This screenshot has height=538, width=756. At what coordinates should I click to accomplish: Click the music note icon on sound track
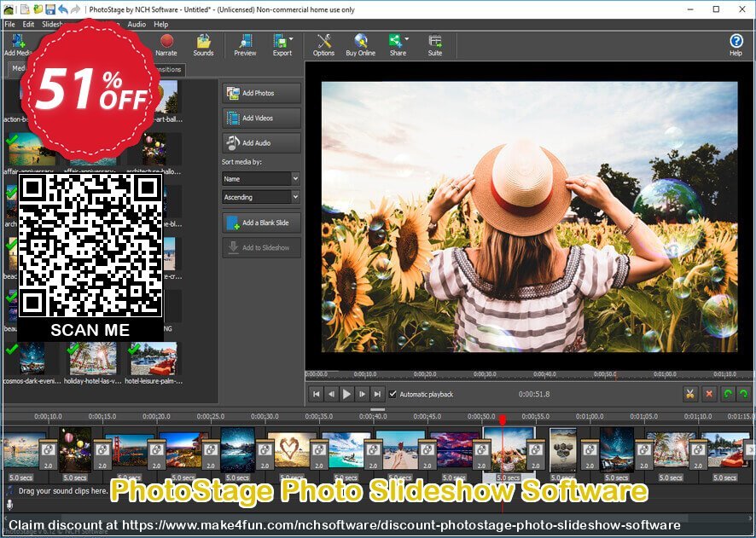[x=9, y=491]
